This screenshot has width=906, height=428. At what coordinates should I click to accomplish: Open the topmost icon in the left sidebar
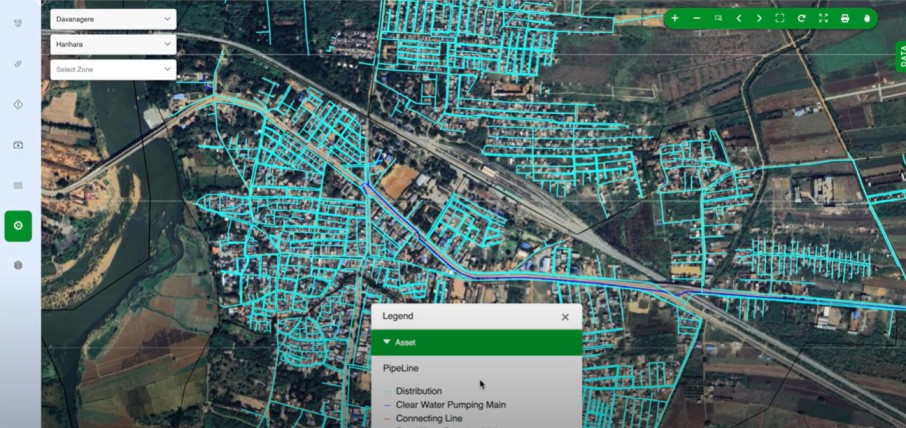pos(18,24)
